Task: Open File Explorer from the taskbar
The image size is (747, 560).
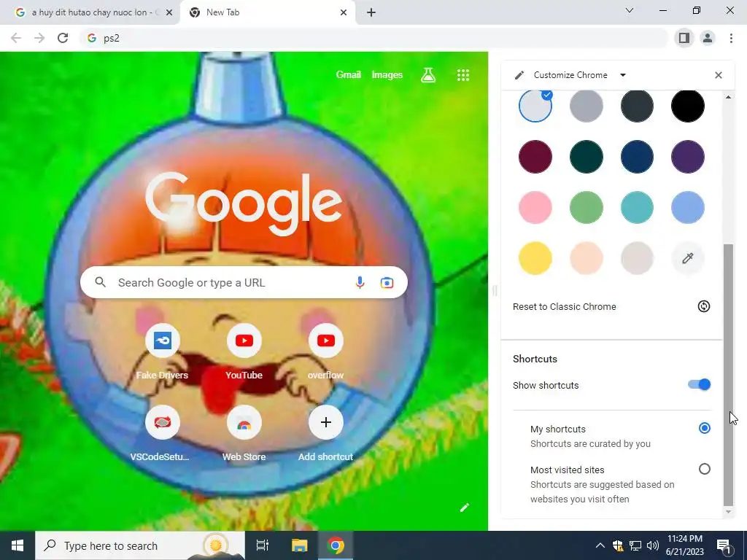Action: click(x=300, y=545)
